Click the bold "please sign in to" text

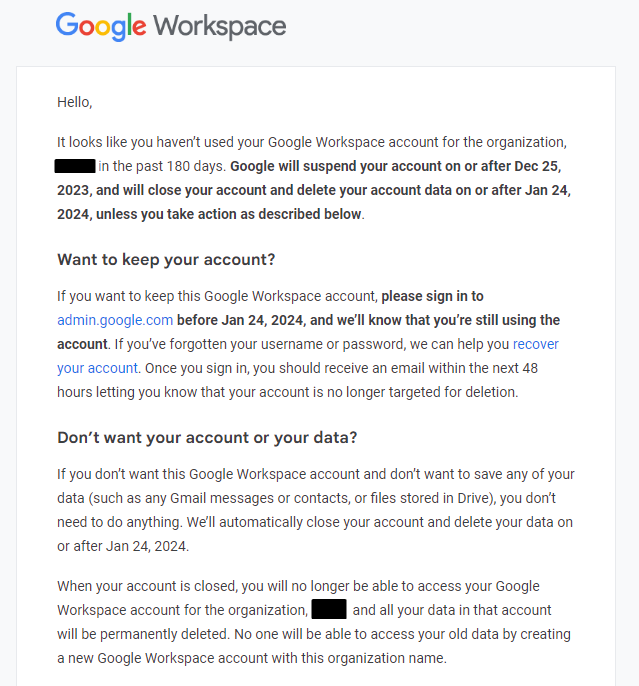click(x=432, y=296)
